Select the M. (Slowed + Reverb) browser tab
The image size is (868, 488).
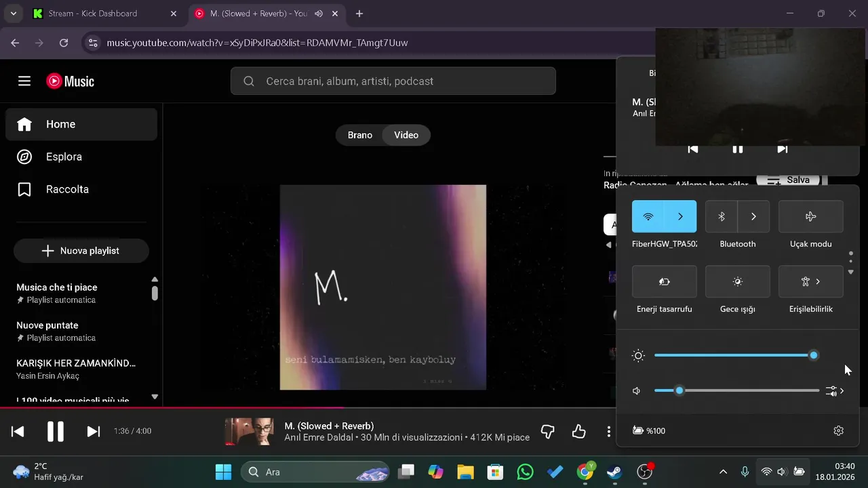267,14
